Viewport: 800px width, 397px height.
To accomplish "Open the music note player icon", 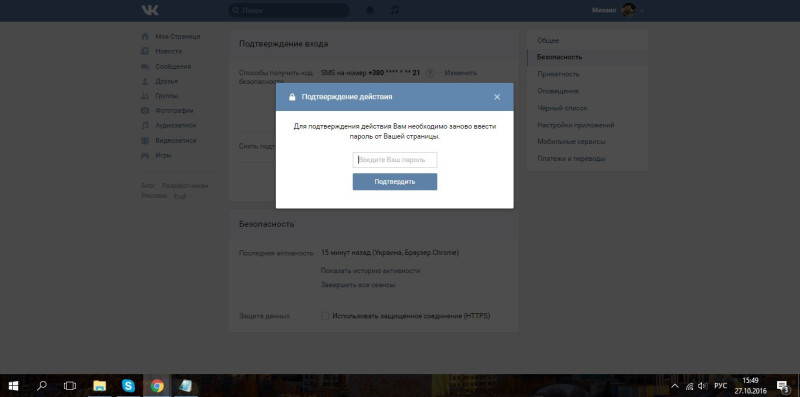I will [x=394, y=10].
